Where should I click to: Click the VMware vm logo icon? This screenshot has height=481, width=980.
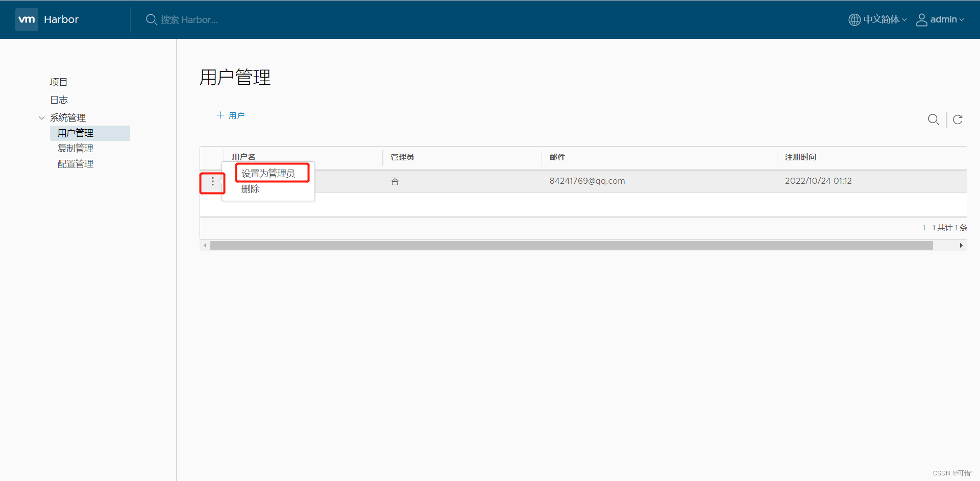27,19
